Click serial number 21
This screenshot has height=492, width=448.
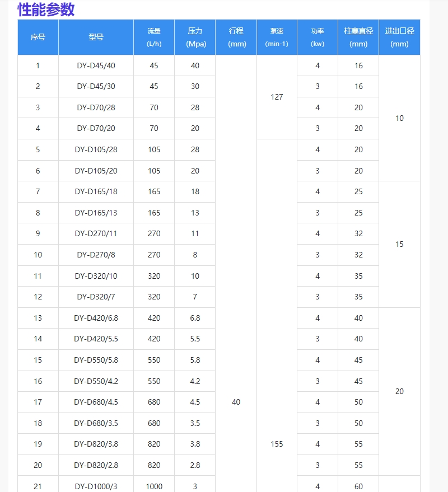pyautogui.click(x=38, y=486)
